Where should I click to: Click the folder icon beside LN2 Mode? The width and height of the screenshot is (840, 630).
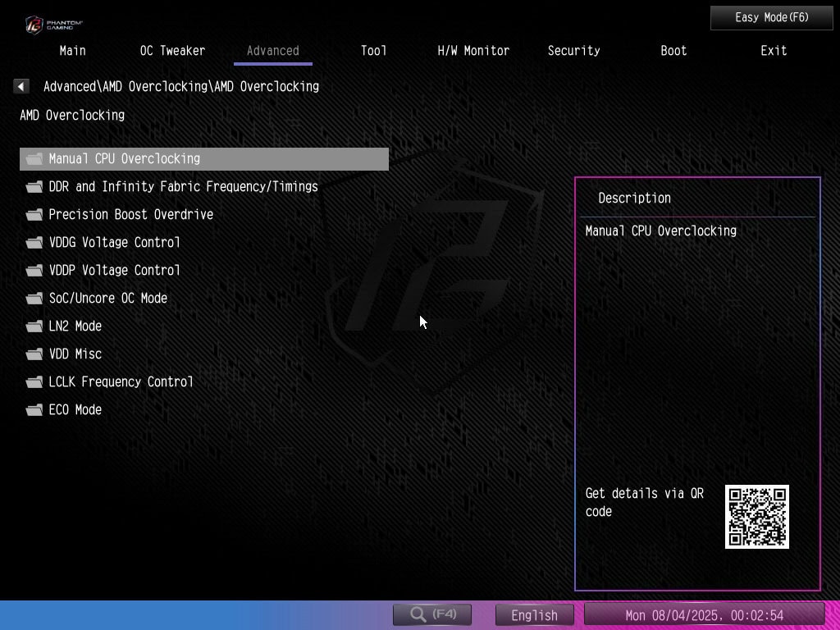pos(34,326)
